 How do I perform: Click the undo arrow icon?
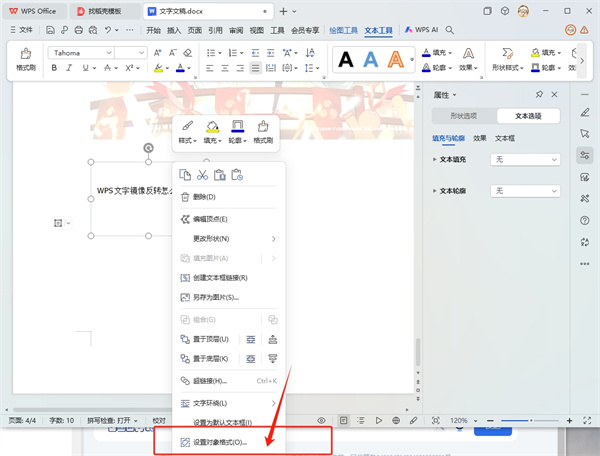(108, 30)
